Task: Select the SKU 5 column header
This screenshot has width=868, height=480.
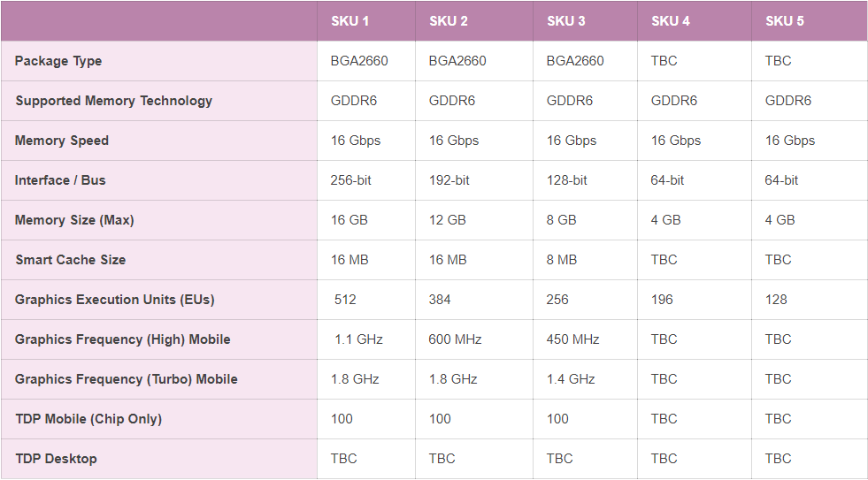Action: click(785, 21)
